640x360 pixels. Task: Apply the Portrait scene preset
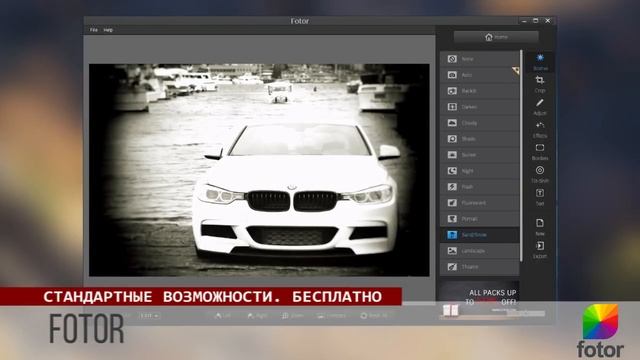480,219
